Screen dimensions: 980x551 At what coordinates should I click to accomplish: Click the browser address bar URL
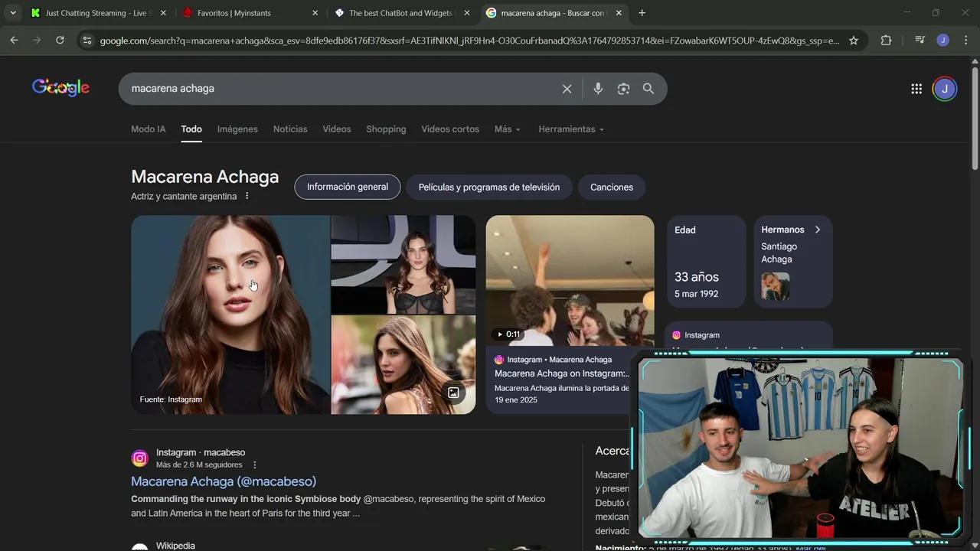tap(469, 41)
